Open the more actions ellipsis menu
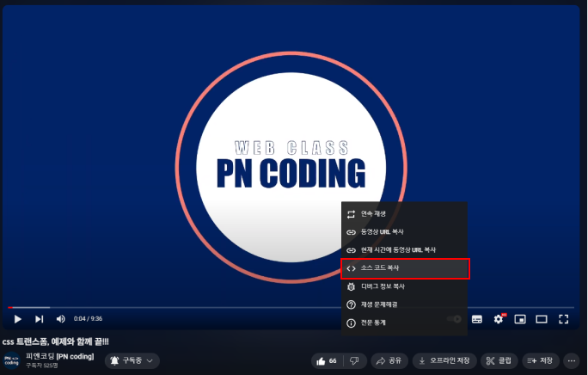Viewport: 588px width, 375px height. [571, 361]
